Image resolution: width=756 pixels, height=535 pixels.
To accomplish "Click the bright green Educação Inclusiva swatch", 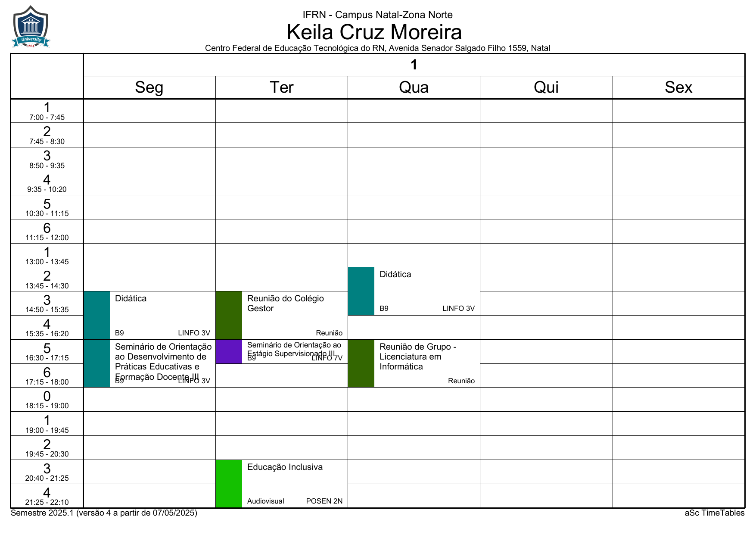I will 229,483.
